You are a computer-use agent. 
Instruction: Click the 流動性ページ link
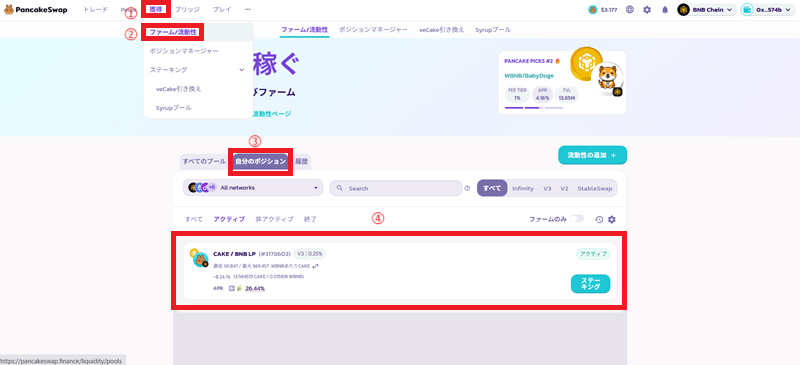(272, 114)
